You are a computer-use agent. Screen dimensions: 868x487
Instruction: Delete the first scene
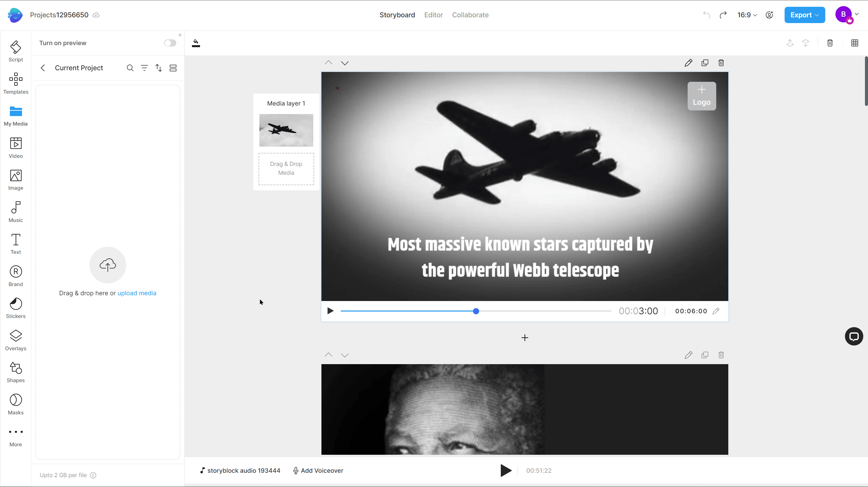pos(721,63)
